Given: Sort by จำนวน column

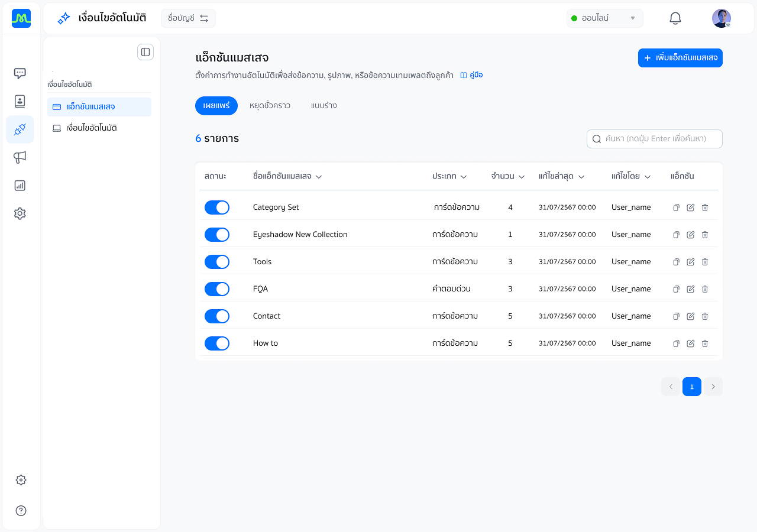Looking at the screenshot, I should (x=508, y=176).
